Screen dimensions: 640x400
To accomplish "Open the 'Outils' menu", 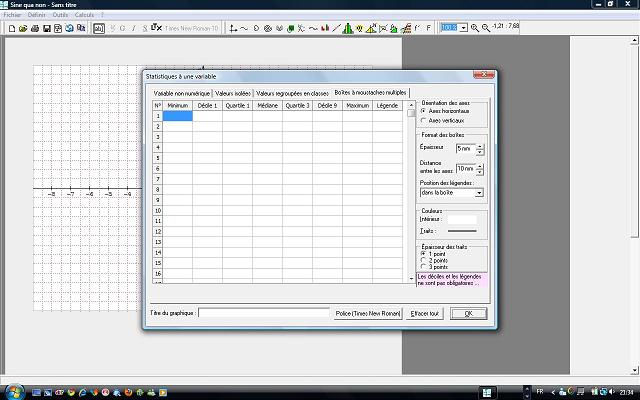I will pos(60,16).
